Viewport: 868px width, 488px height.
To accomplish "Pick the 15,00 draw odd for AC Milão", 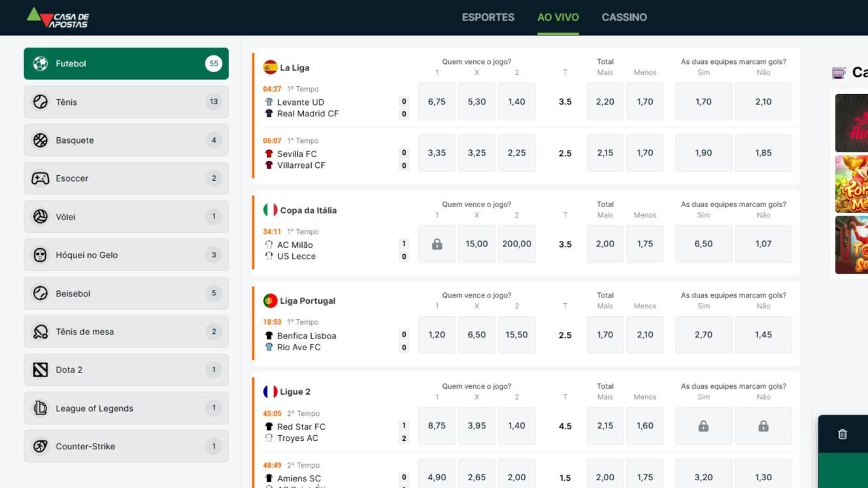I will (477, 244).
